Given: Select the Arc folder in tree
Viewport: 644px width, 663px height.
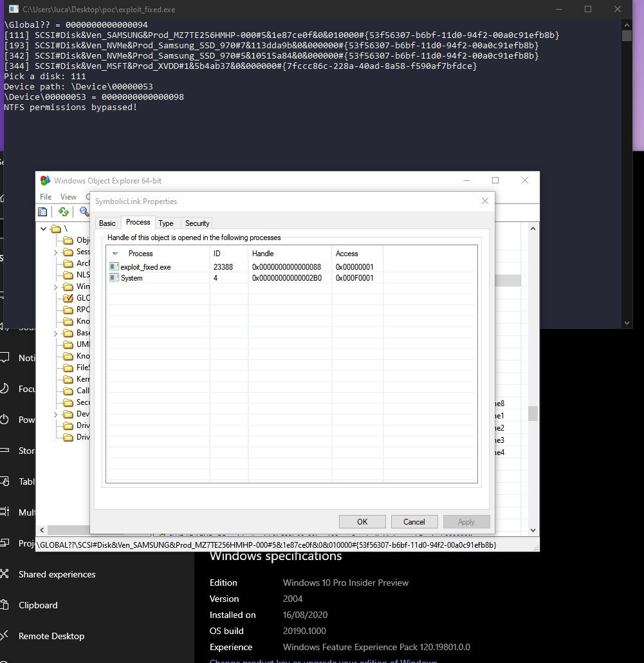Looking at the screenshot, I should (x=76, y=263).
